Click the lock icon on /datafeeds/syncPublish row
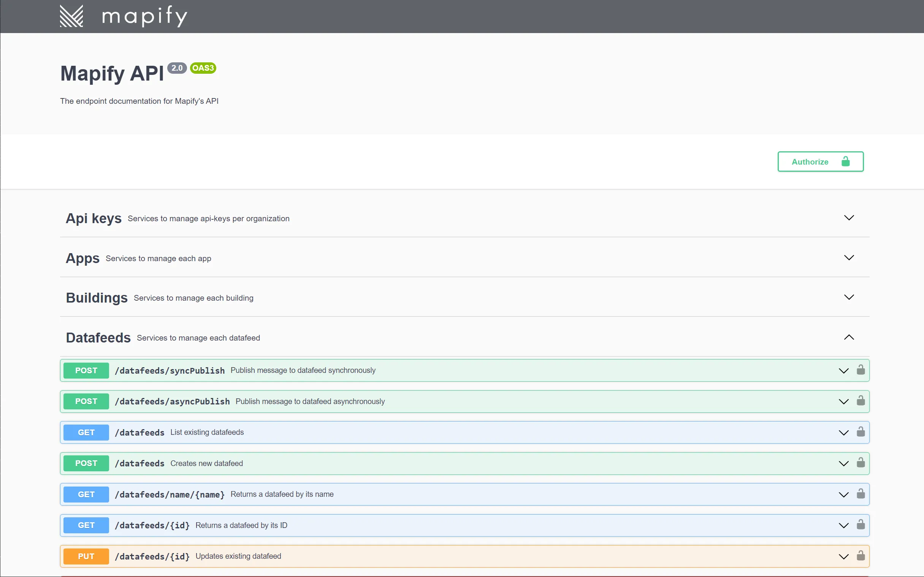Image resolution: width=924 pixels, height=577 pixels. point(860,370)
